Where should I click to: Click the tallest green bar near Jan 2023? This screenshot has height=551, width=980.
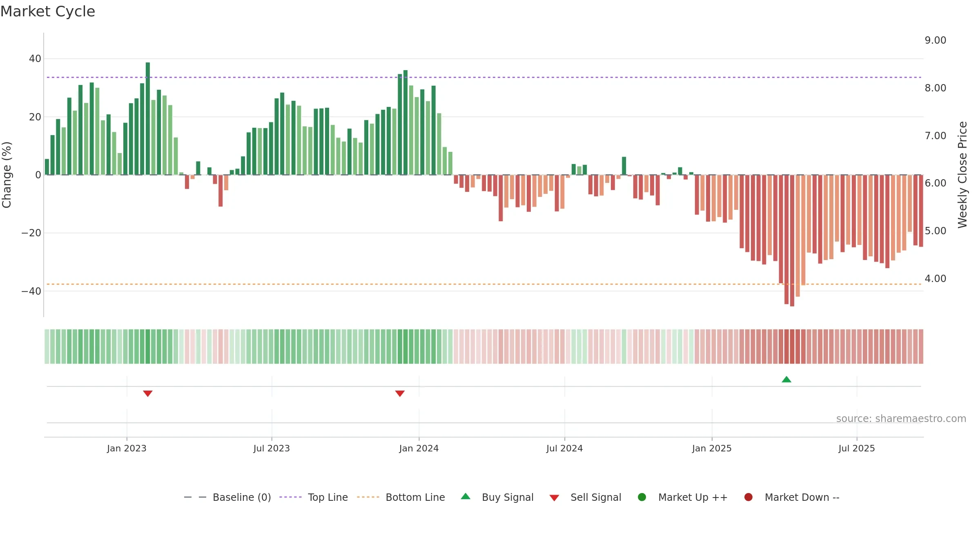148,118
